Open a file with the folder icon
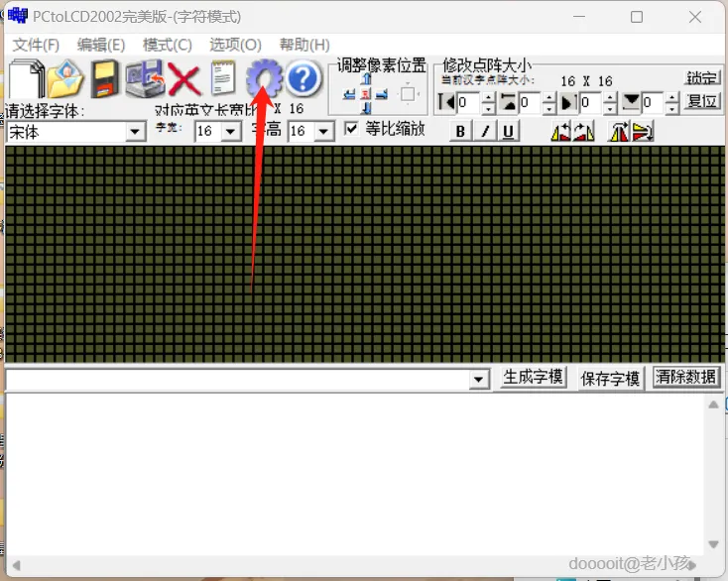Image resolution: width=728 pixels, height=581 pixels. click(65, 79)
